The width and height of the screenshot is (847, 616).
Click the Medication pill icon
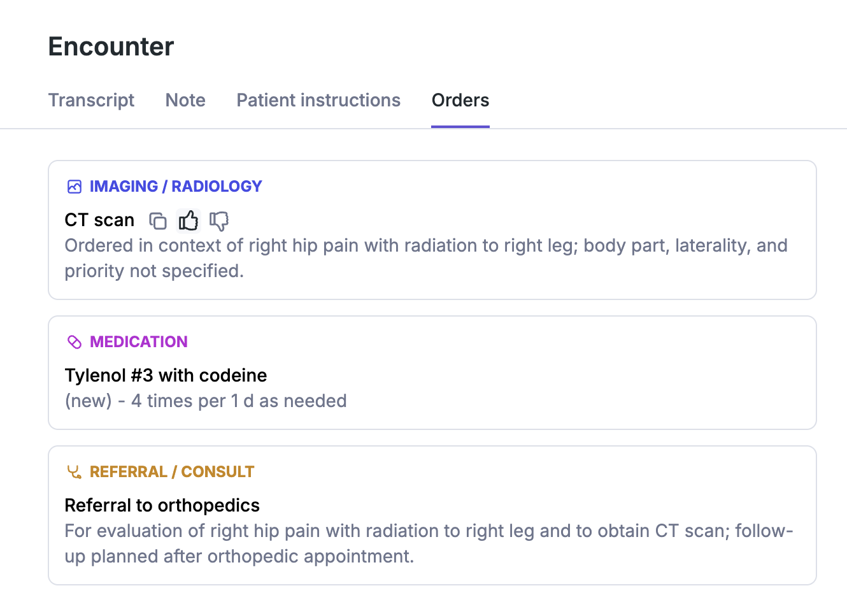pyautogui.click(x=75, y=342)
